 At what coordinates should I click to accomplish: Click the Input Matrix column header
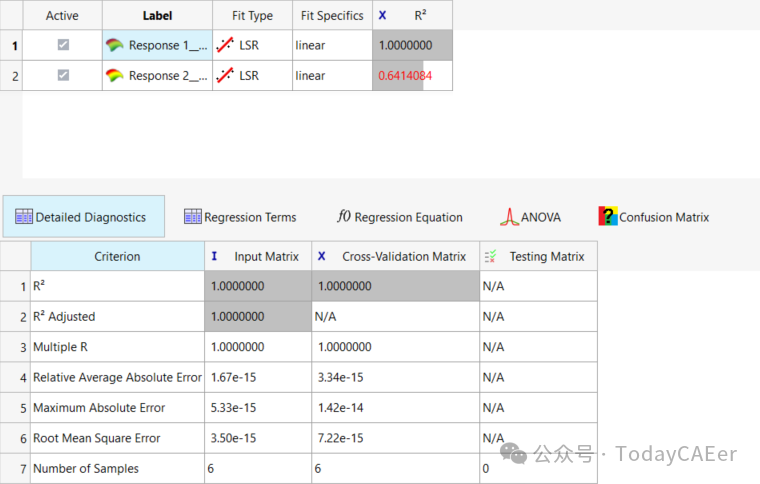(x=258, y=256)
